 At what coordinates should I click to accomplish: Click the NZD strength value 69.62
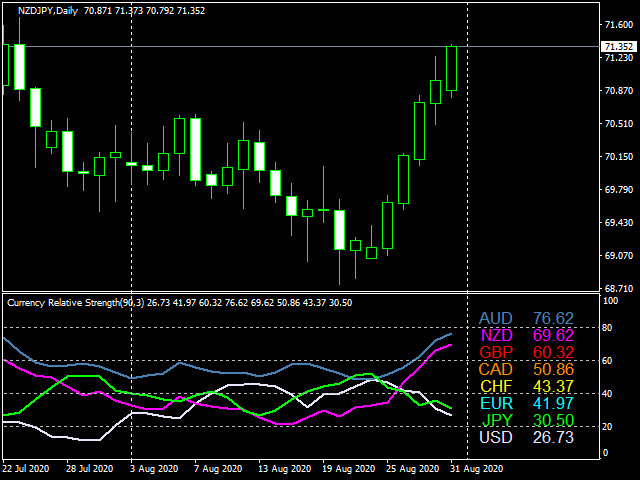(x=553, y=336)
